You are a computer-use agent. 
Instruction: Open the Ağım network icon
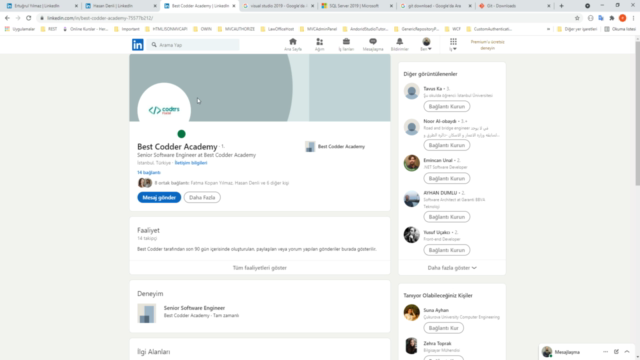point(319,44)
